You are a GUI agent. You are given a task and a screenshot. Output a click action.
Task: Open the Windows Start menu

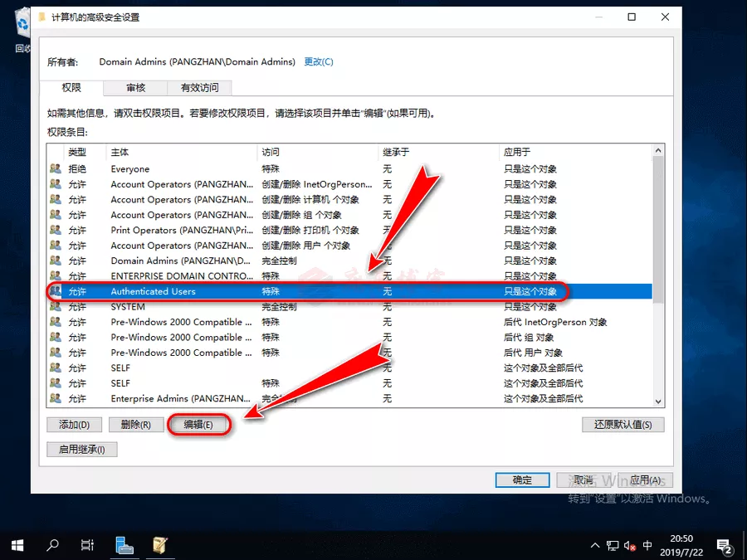coord(17,545)
